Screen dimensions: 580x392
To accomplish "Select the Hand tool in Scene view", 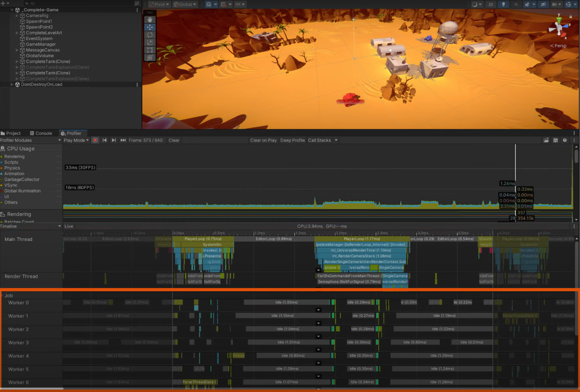I will 150,19.
